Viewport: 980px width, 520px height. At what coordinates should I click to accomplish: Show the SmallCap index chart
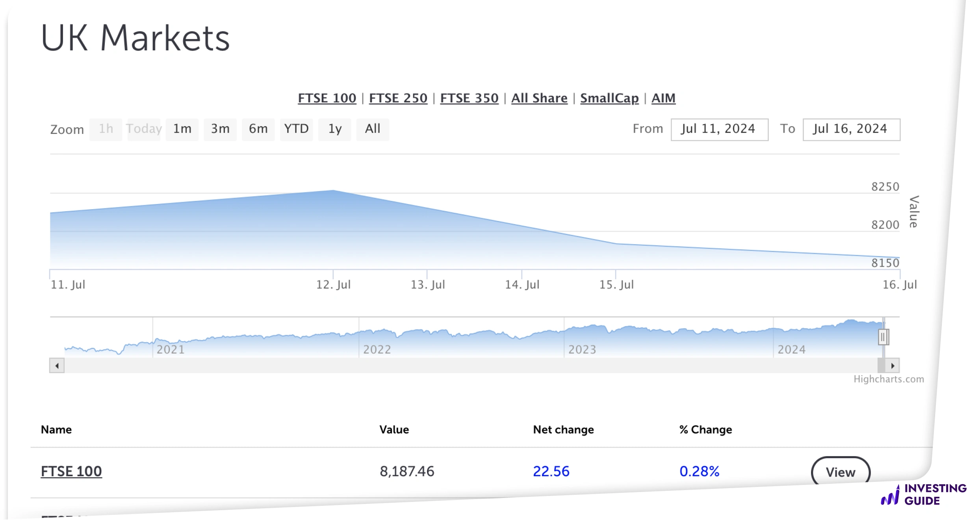tap(609, 98)
